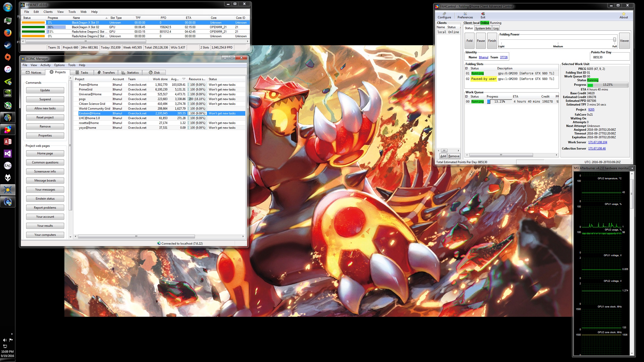Click the Einstein status button

pyautogui.click(x=45, y=199)
